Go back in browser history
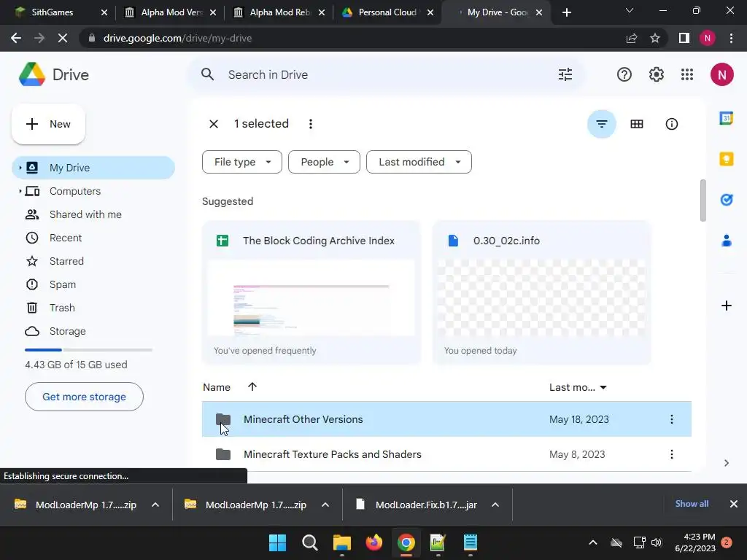The image size is (747, 560). coord(16,38)
